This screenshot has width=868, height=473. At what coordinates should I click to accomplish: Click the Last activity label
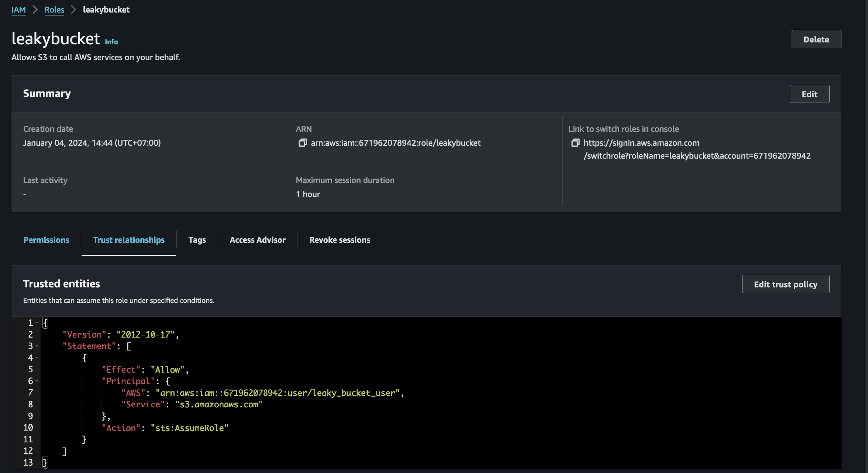45,180
